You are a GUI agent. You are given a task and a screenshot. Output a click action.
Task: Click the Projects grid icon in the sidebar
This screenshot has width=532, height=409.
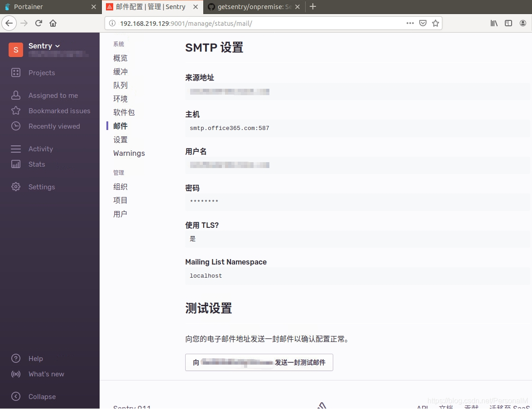15,72
